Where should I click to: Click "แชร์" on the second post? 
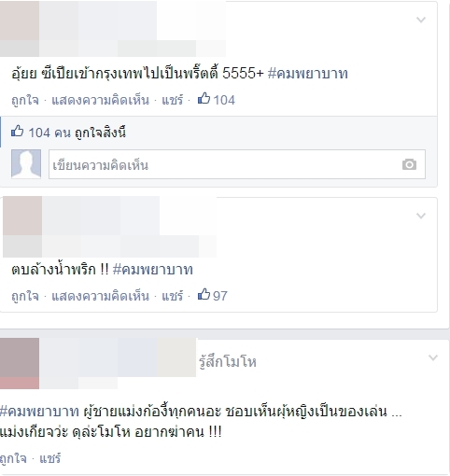(x=172, y=296)
